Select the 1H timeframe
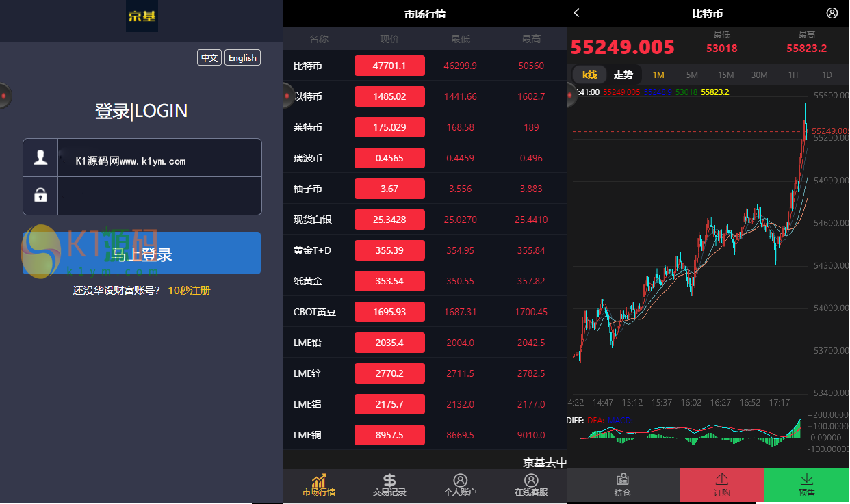 (x=793, y=75)
